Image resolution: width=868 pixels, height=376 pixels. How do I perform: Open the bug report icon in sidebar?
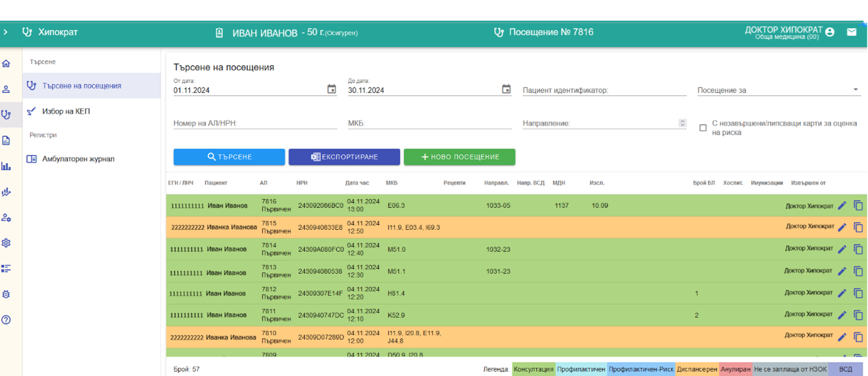click(6, 294)
